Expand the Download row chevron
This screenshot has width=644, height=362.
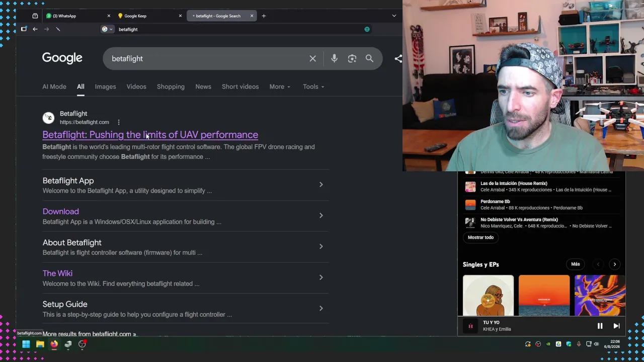tap(321, 215)
